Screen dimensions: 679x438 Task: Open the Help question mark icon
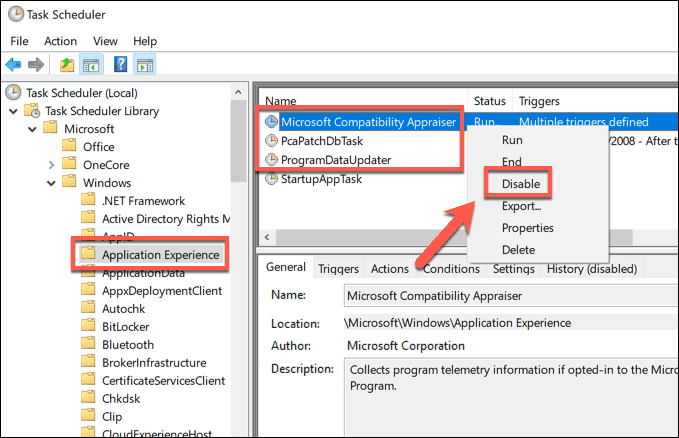pyautogui.click(x=120, y=65)
